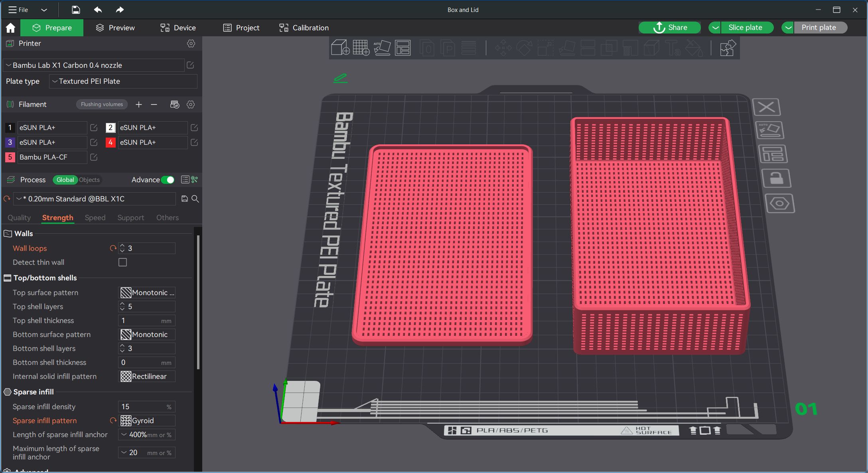The height and width of the screenshot is (473, 868).
Task: Toggle visibility of flushing volumes
Action: pyautogui.click(x=101, y=104)
